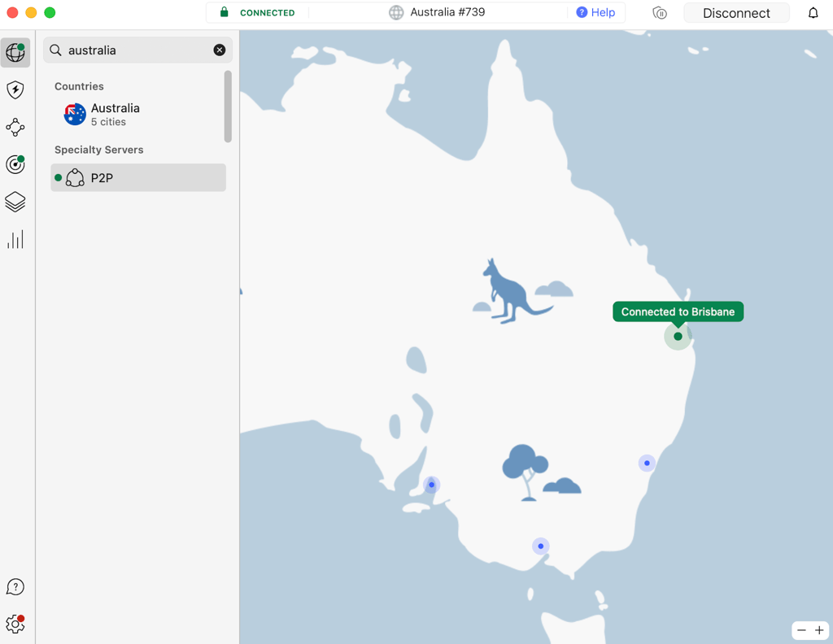This screenshot has width=833, height=644.
Task: Focus the australia search field
Action: [x=137, y=50]
